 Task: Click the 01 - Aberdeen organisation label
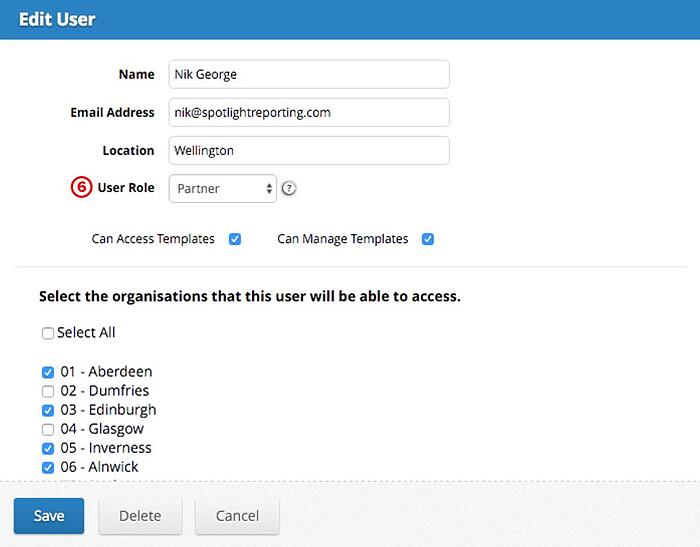(106, 372)
